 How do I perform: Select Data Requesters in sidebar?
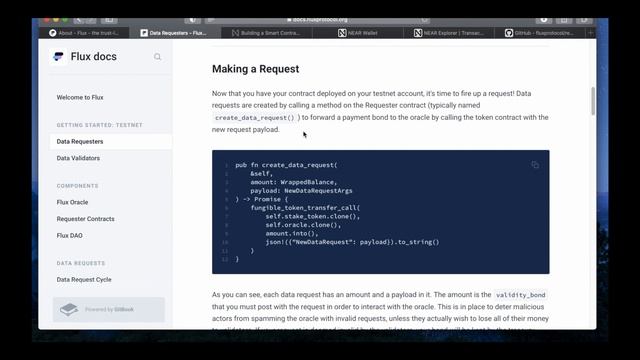(x=111, y=142)
